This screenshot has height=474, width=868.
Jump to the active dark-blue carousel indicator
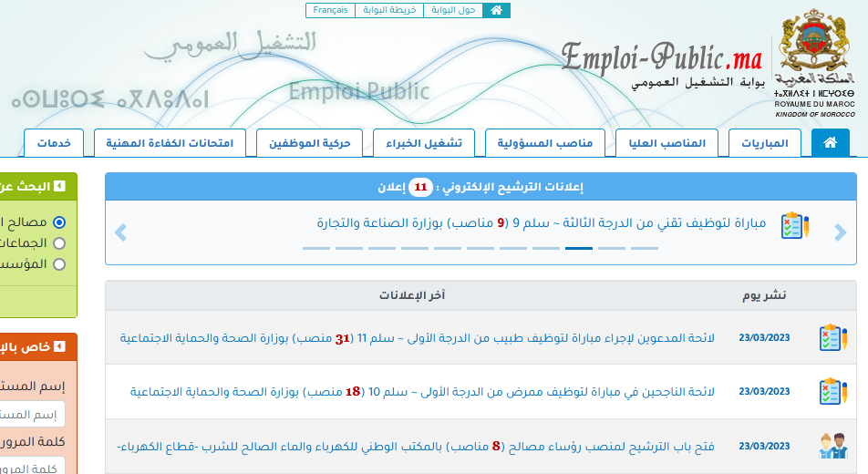coord(578,248)
